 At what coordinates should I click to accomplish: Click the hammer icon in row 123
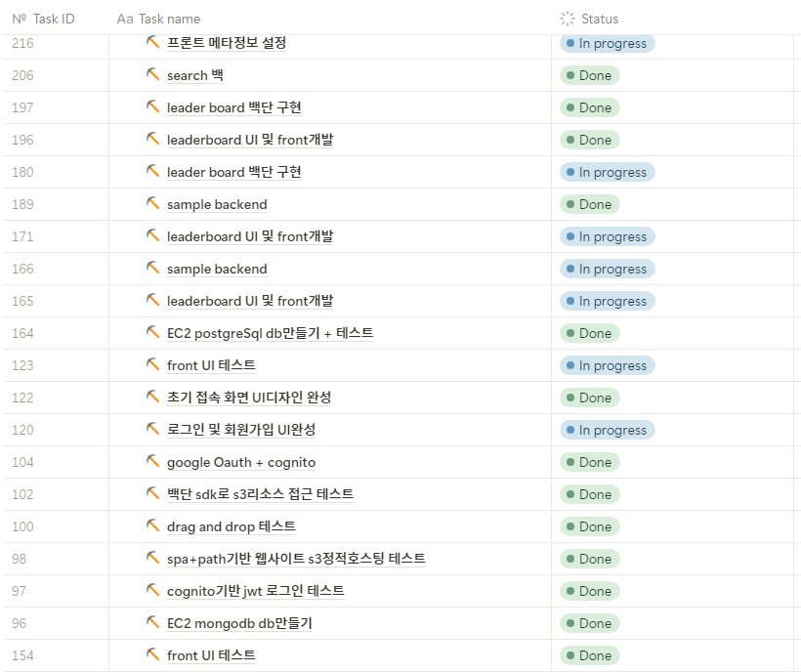(152, 364)
